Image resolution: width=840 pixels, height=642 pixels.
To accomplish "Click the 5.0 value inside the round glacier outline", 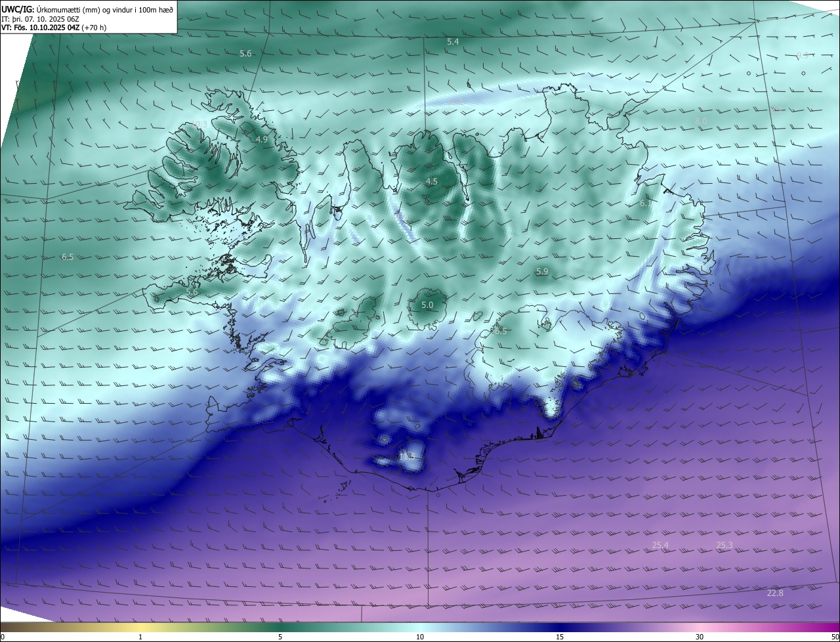I will tap(427, 305).
